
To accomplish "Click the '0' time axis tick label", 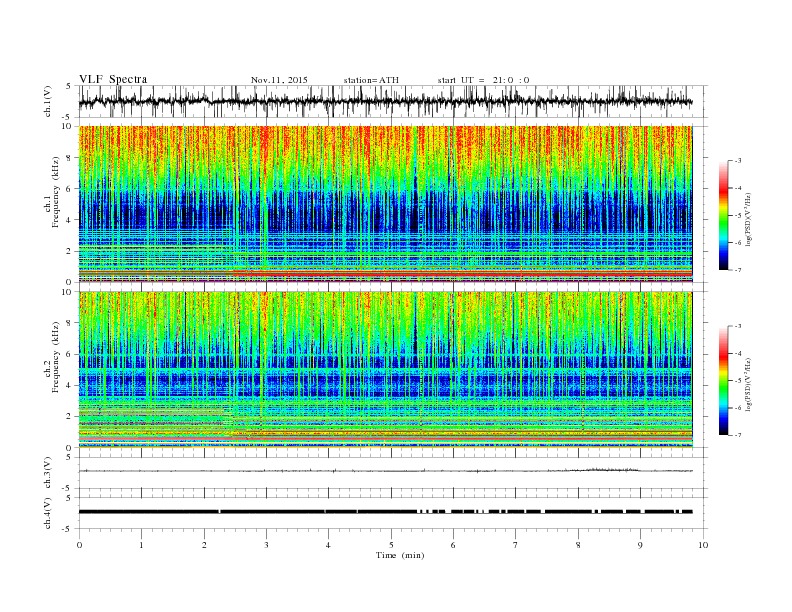I will coord(79,545).
